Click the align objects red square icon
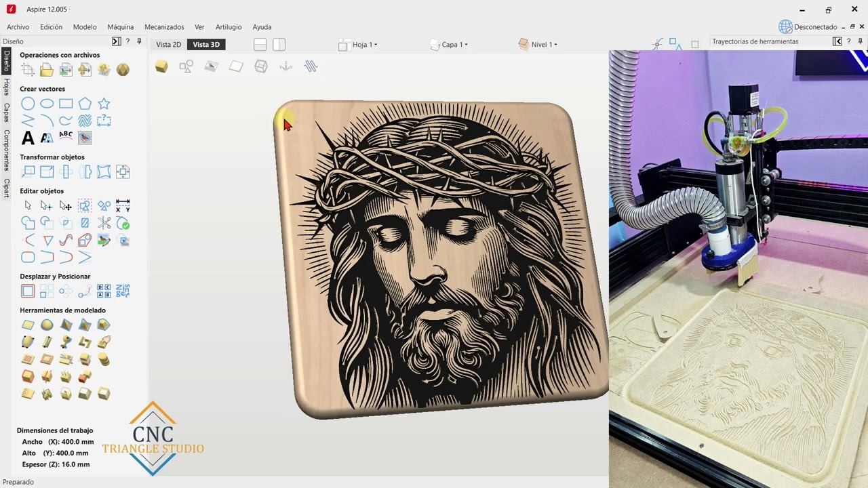 [x=28, y=291]
